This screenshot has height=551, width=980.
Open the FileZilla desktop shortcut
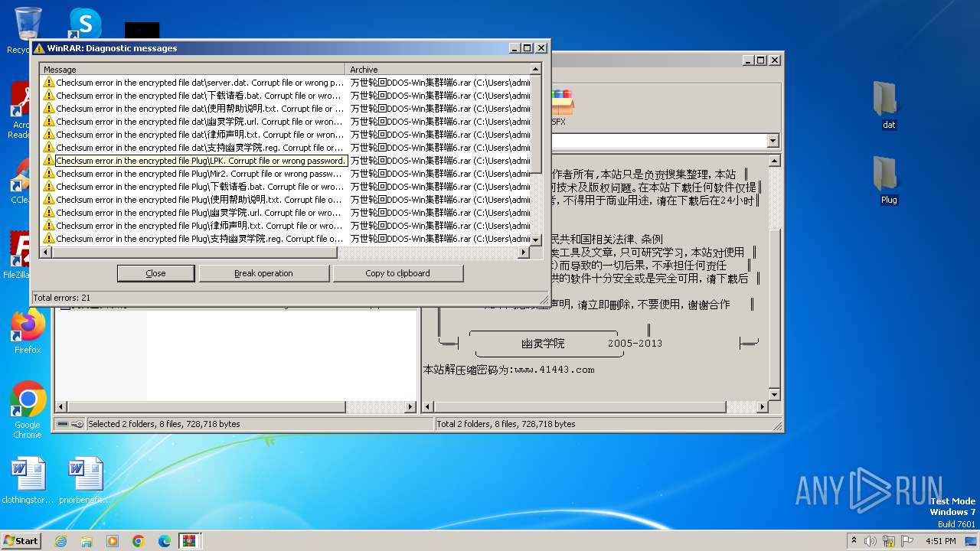point(20,255)
